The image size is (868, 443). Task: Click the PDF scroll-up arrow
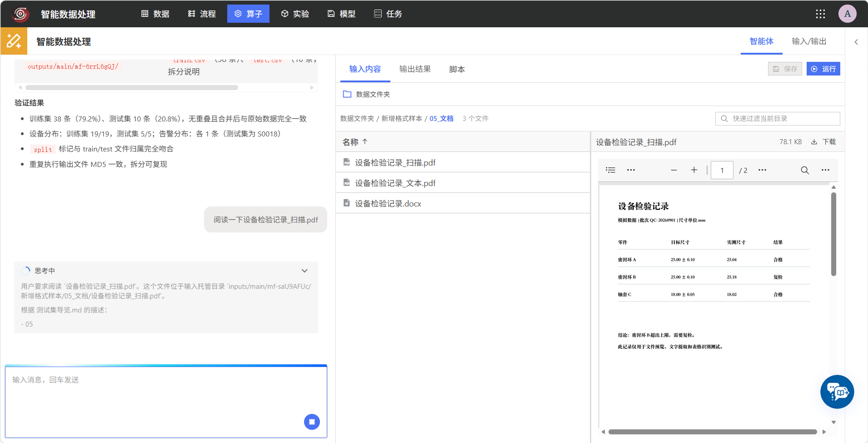point(833,187)
